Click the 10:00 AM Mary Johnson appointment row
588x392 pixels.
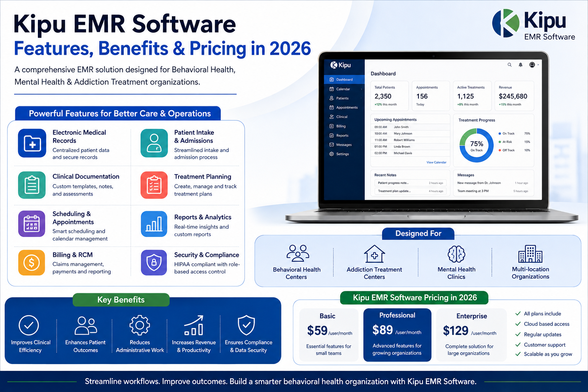(x=410, y=134)
